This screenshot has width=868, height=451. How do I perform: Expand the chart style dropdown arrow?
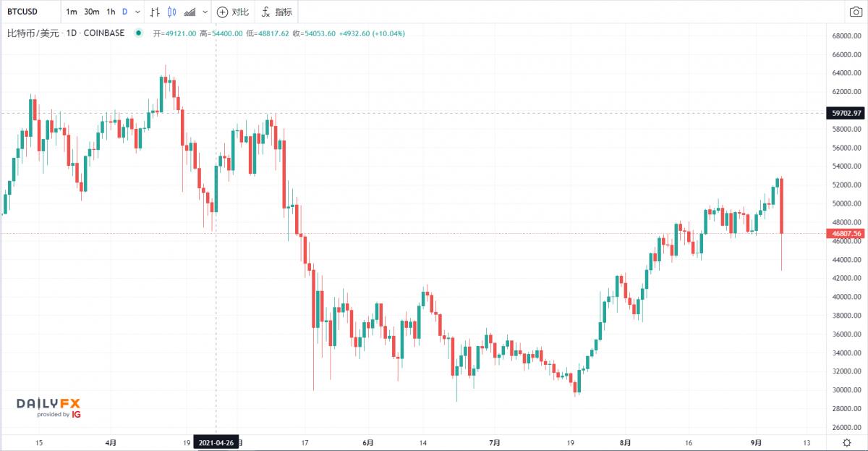205,12
